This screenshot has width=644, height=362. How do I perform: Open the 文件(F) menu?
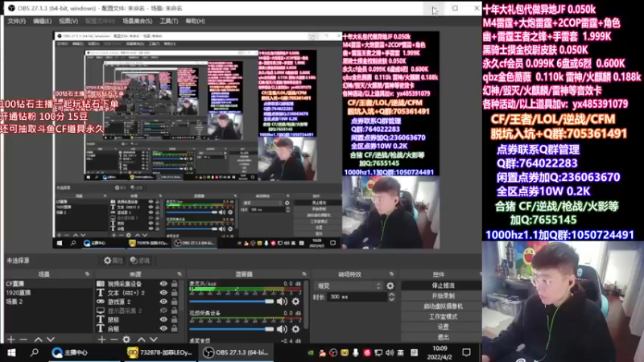tap(16, 21)
